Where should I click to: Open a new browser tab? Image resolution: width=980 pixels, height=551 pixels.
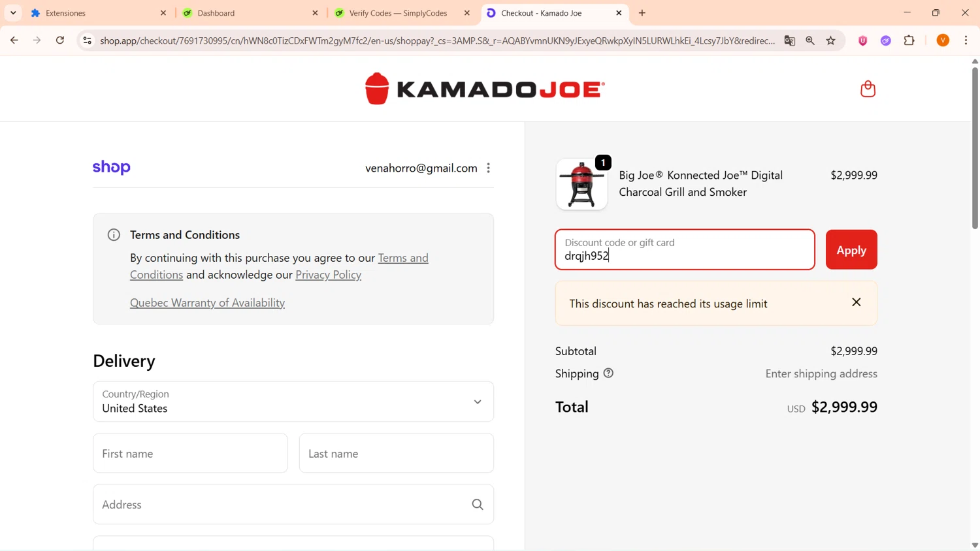click(x=642, y=13)
